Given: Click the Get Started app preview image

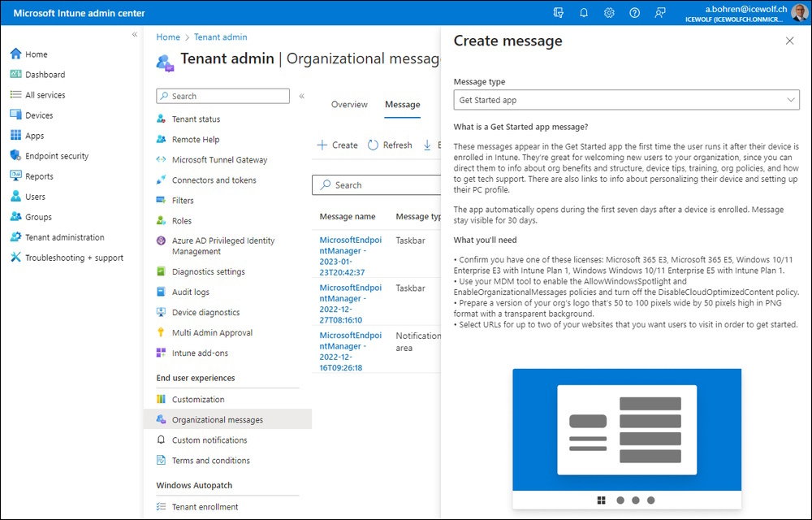Looking at the screenshot, I should pyautogui.click(x=627, y=439).
